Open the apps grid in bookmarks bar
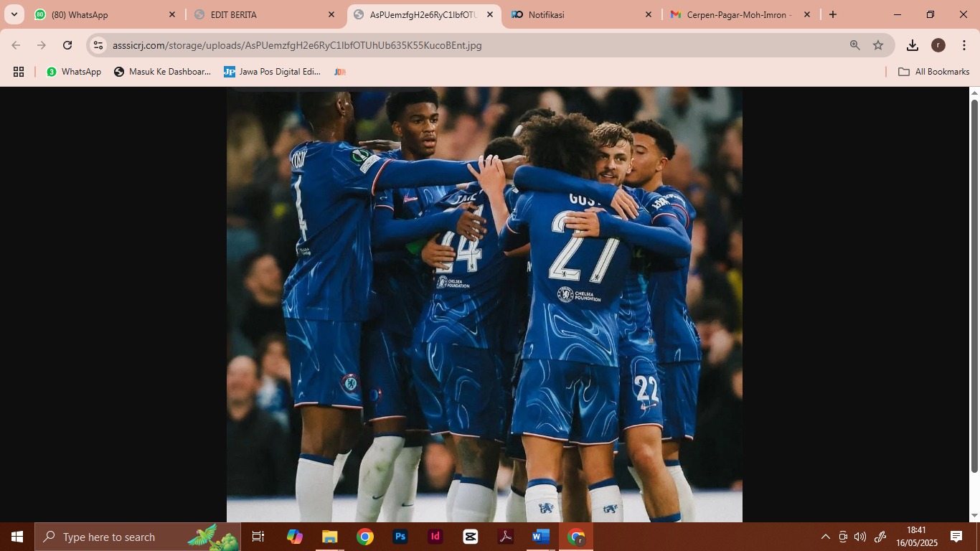 19,72
